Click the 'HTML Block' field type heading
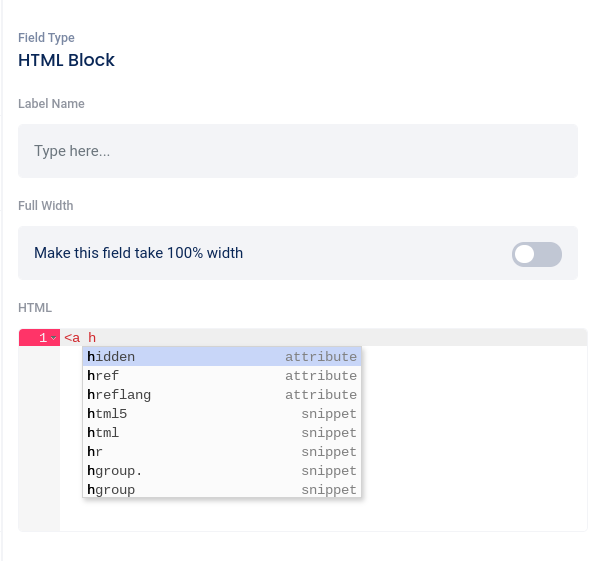The height and width of the screenshot is (561, 600). pos(66,60)
